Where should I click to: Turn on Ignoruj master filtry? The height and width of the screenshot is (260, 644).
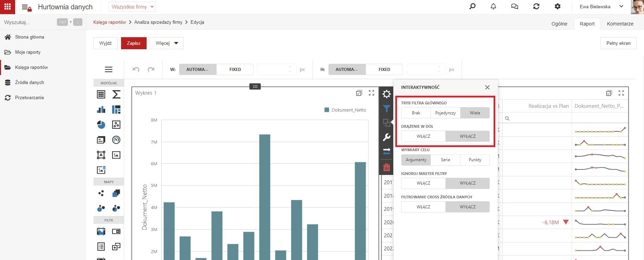[x=423, y=183]
